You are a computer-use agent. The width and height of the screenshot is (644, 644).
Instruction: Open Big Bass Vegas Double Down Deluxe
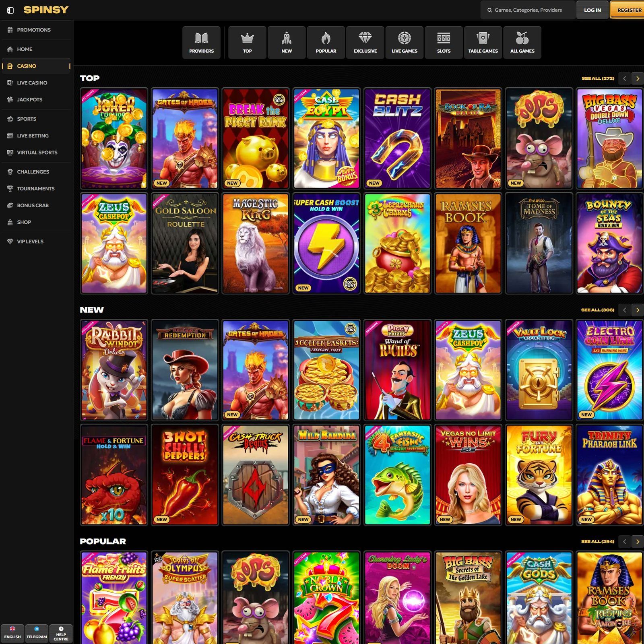click(x=610, y=138)
